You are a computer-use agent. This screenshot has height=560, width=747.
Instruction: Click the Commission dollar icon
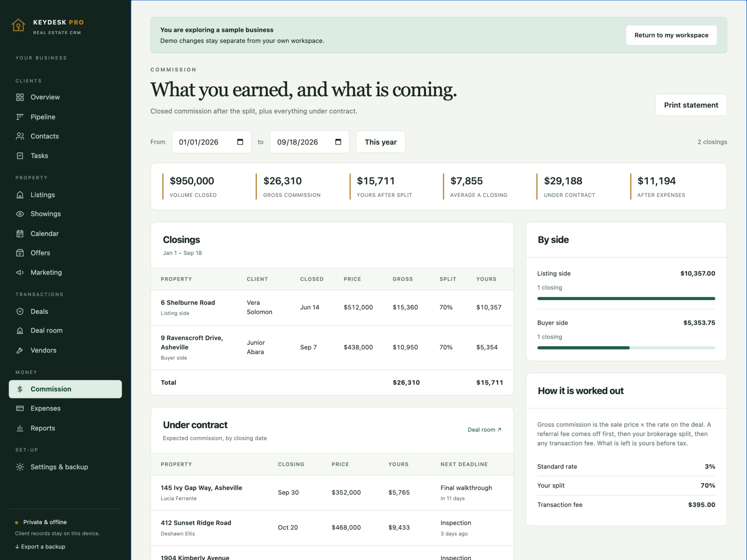pos(20,389)
